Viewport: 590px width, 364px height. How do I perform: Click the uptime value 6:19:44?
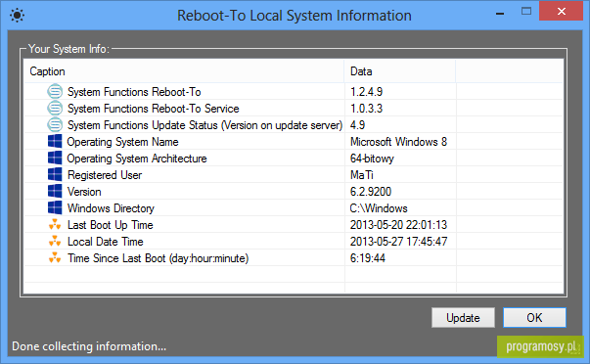click(368, 258)
